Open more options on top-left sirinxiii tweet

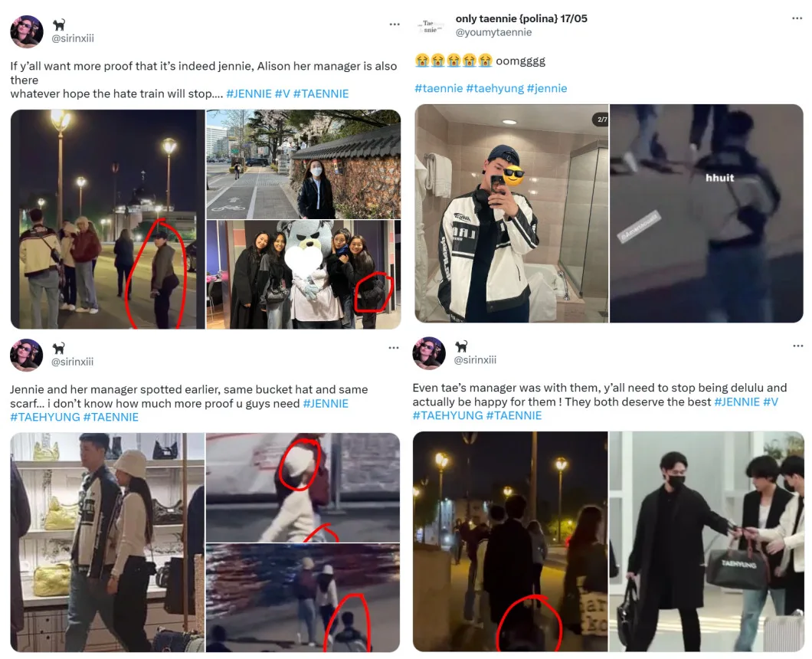coord(395,25)
